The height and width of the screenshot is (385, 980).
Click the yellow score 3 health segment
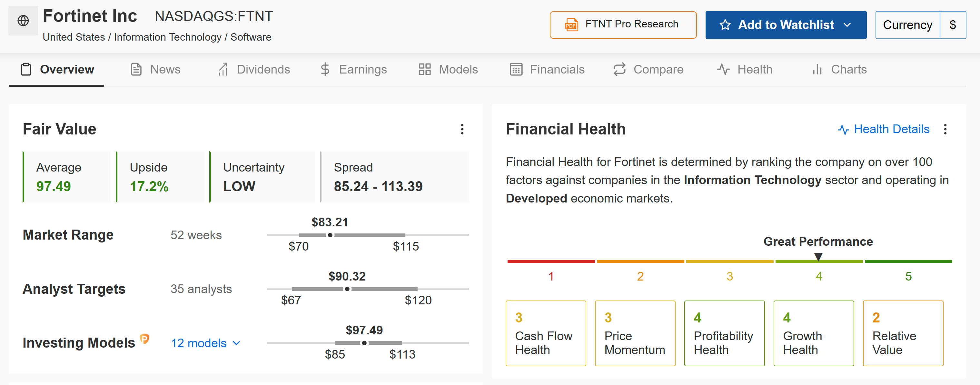click(730, 262)
